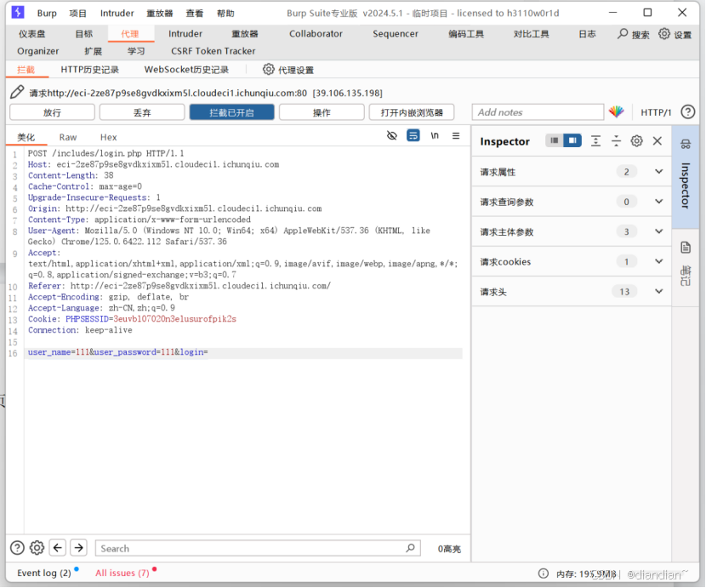Click the magnifier inside the search field
The width and height of the screenshot is (706, 588).
pyautogui.click(x=410, y=548)
